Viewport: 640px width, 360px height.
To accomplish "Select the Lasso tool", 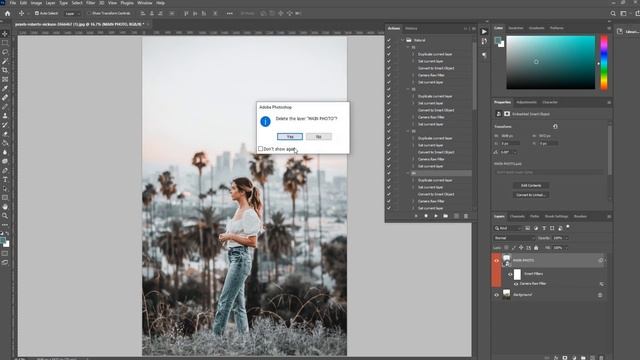I will coord(5,52).
